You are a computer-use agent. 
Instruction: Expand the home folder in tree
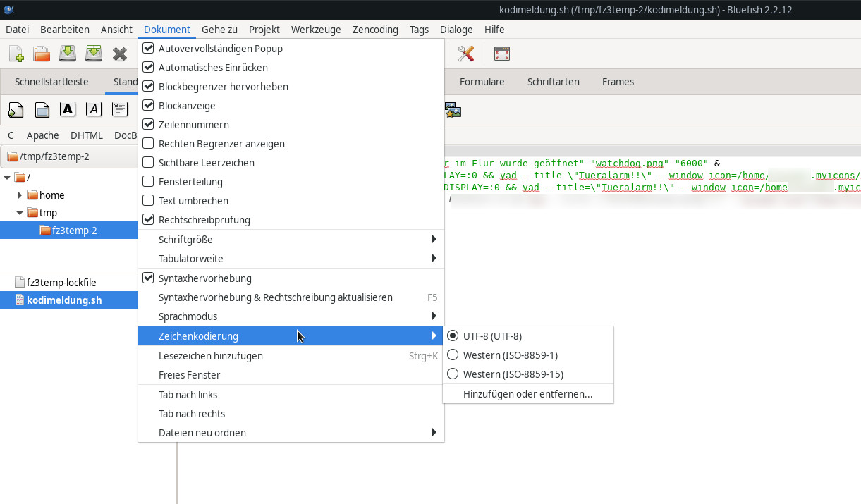point(20,195)
